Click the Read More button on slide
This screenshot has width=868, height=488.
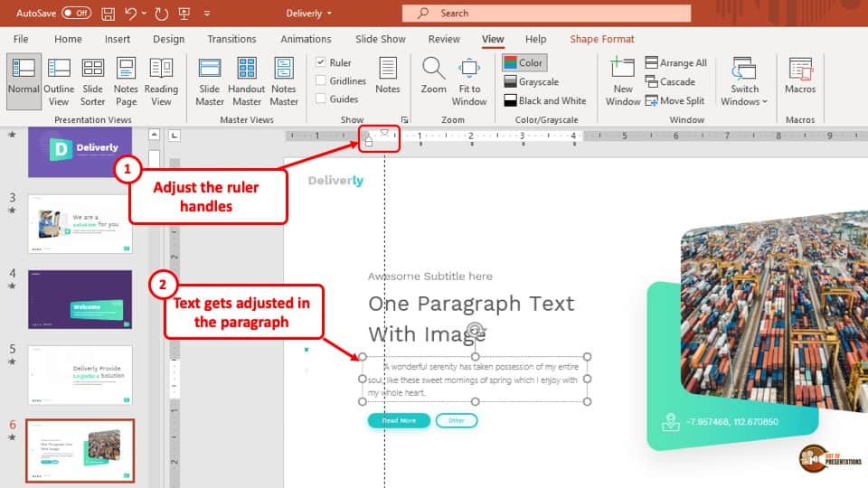coord(399,420)
